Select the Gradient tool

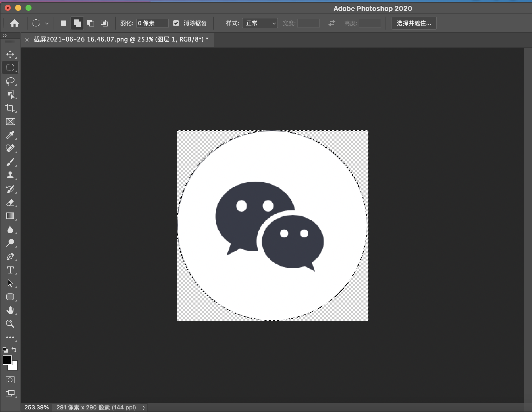point(10,216)
